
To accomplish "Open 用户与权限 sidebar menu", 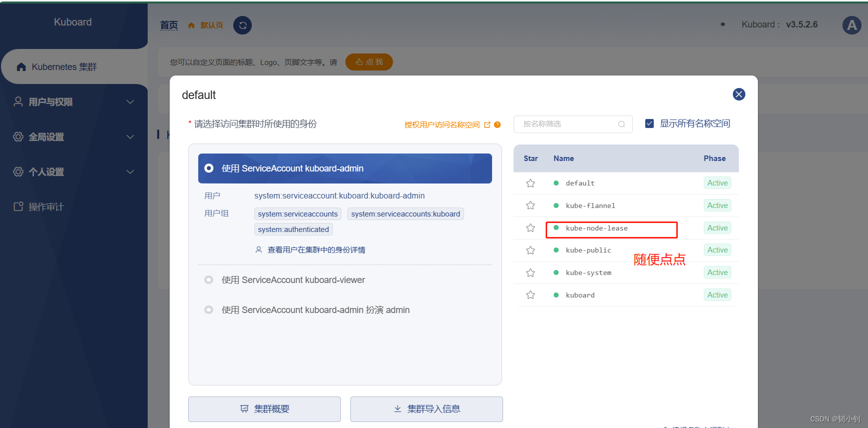I will [74, 102].
